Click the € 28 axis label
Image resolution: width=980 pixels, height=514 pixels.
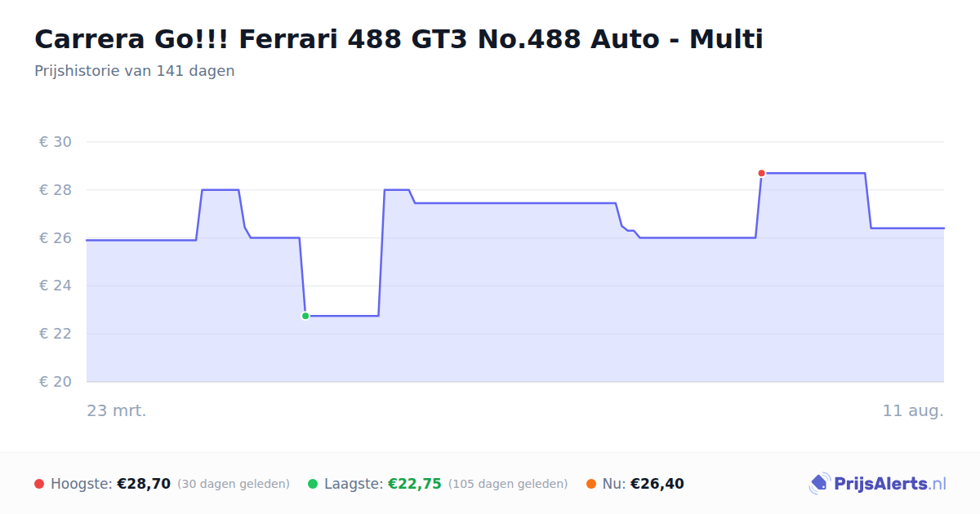coord(56,190)
